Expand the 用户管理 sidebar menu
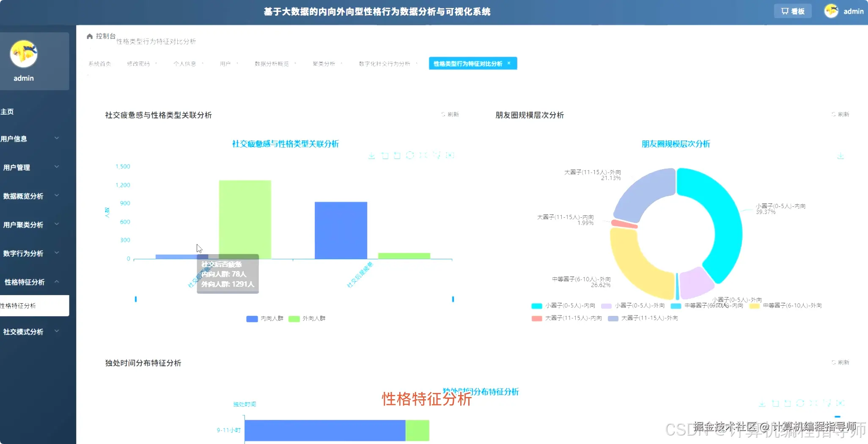868x444 pixels. click(30, 167)
